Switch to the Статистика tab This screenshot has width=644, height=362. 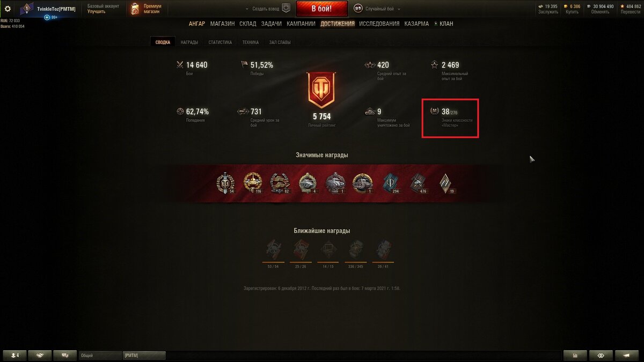pos(220,42)
